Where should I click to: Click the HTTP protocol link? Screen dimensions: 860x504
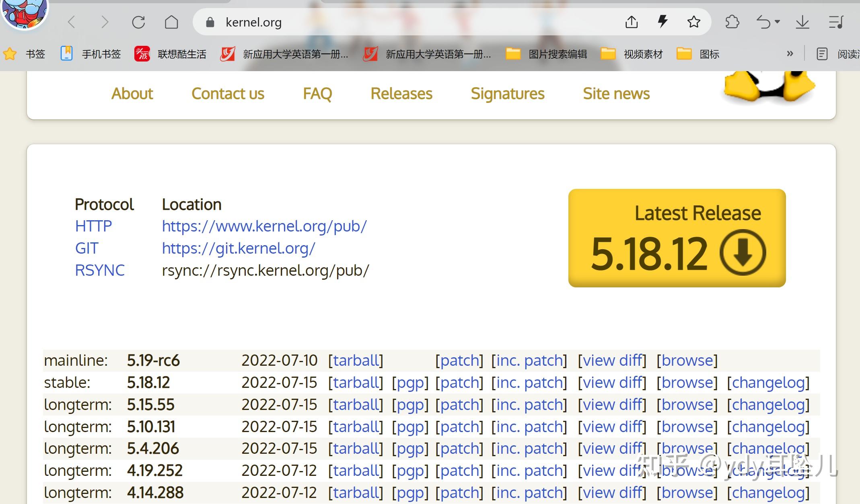click(93, 226)
